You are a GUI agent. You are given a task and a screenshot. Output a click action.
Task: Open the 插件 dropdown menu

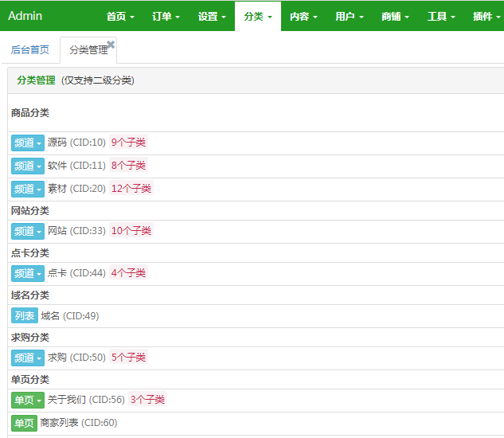pos(486,16)
